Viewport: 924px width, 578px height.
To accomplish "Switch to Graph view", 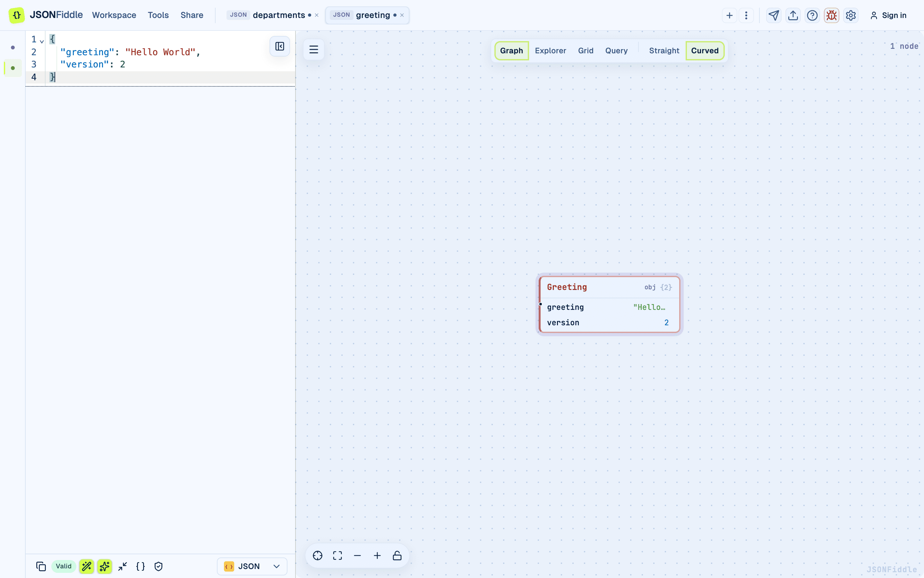I will tap(511, 50).
